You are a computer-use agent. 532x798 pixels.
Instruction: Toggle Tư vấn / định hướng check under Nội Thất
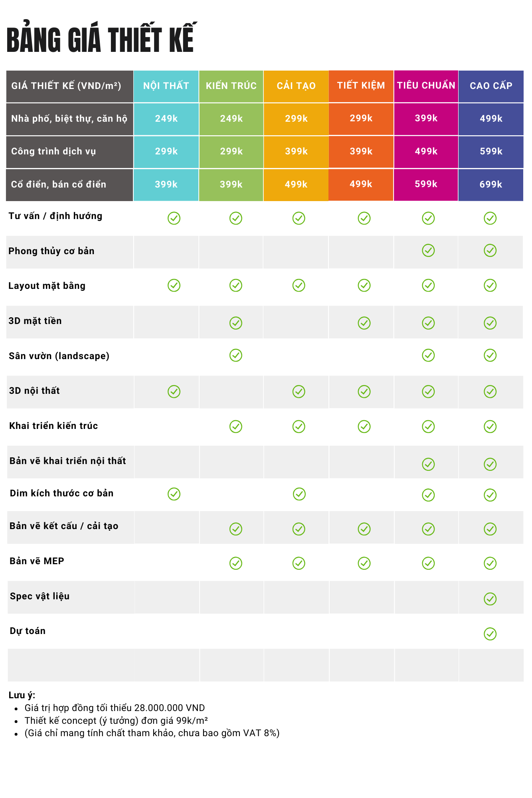point(174,218)
